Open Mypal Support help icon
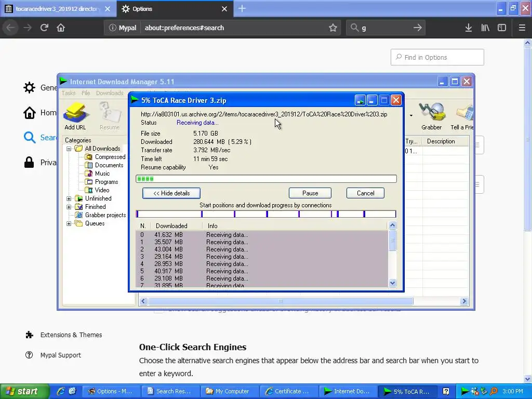The width and height of the screenshot is (532, 399). point(29,355)
